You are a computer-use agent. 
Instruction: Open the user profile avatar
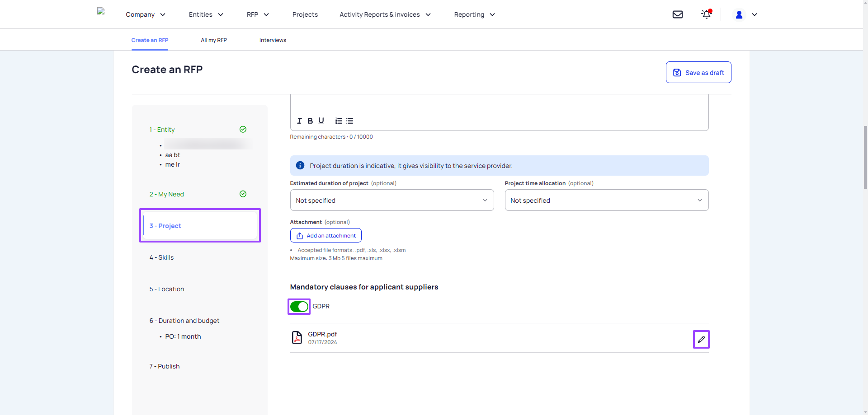click(739, 14)
